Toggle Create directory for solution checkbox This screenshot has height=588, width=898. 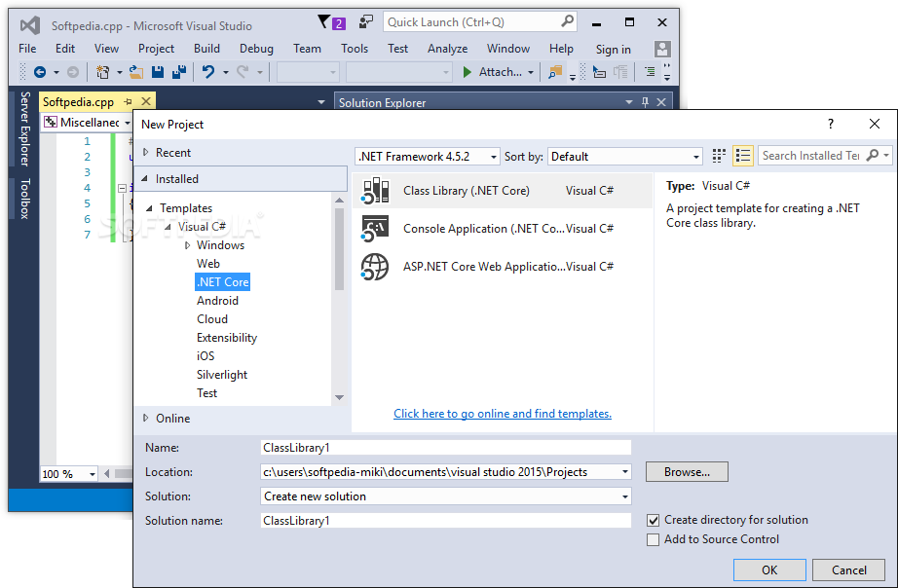[653, 521]
